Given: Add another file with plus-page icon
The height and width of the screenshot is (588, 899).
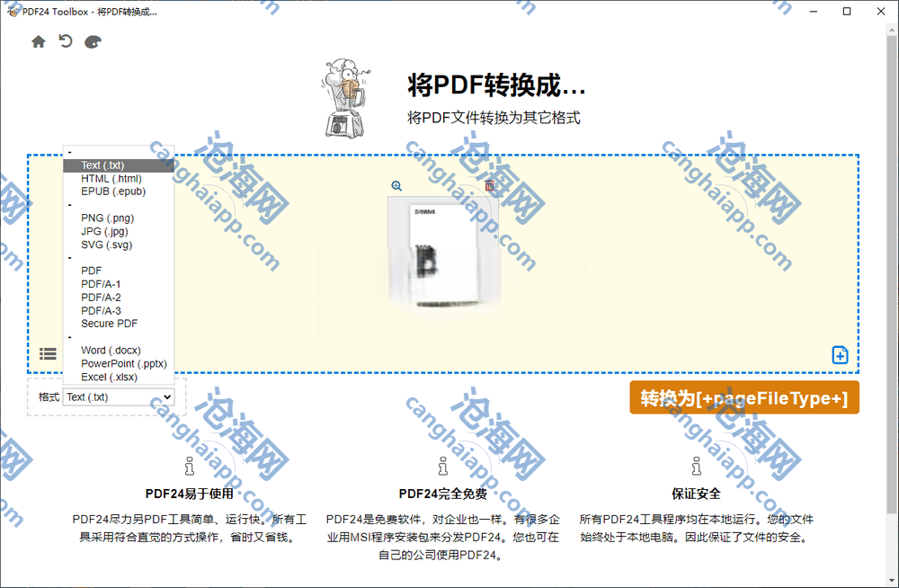Looking at the screenshot, I should point(840,355).
